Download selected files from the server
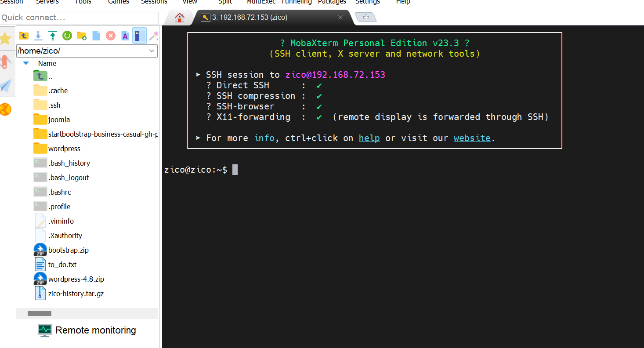644x348 pixels. pyautogui.click(x=38, y=36)
